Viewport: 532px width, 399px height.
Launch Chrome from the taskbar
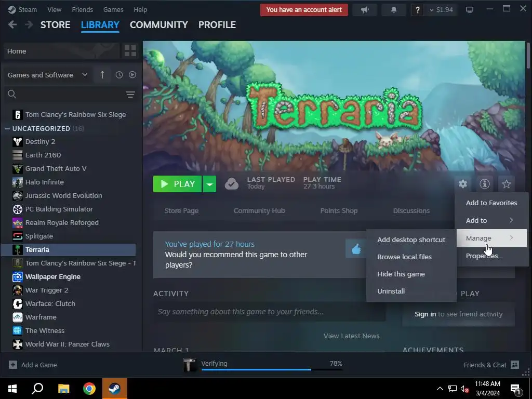point(89,389)
